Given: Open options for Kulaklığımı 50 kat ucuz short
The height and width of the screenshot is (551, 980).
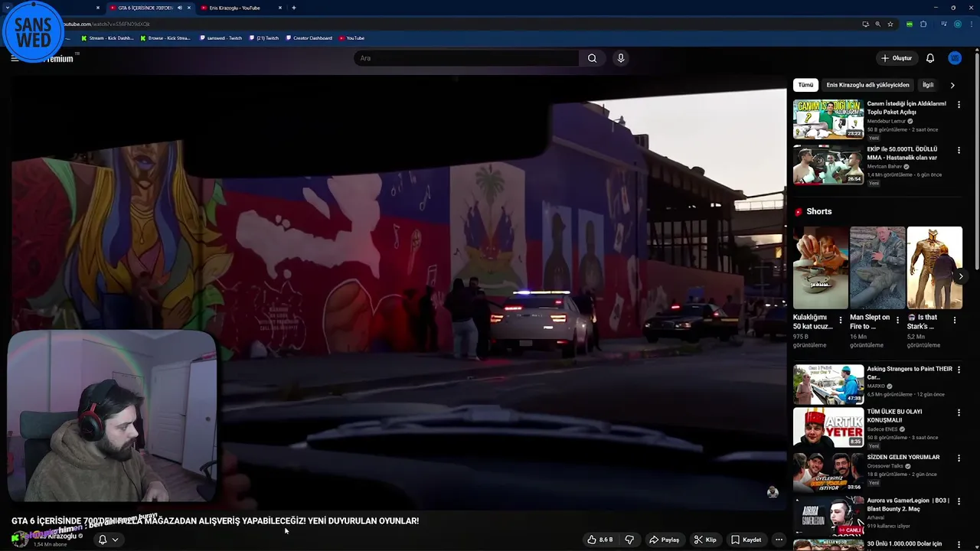Looking at the screenshot, I should (841, 320).
